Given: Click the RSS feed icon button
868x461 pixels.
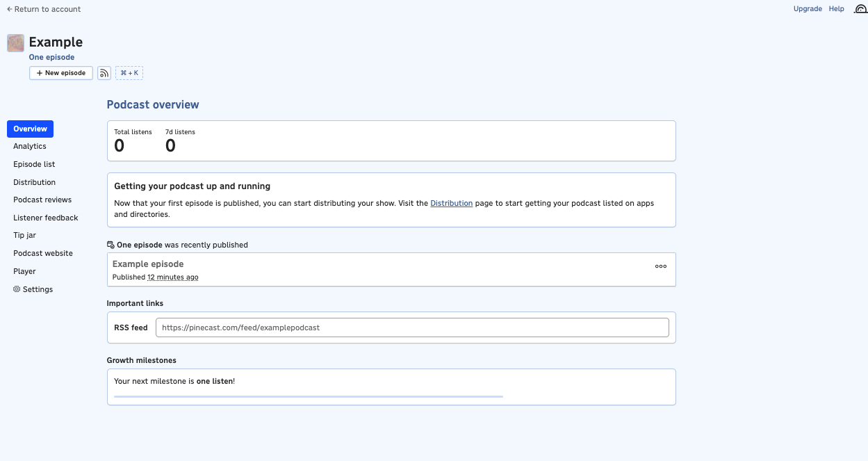Looking at the screenshot, I should click(104, 73).
